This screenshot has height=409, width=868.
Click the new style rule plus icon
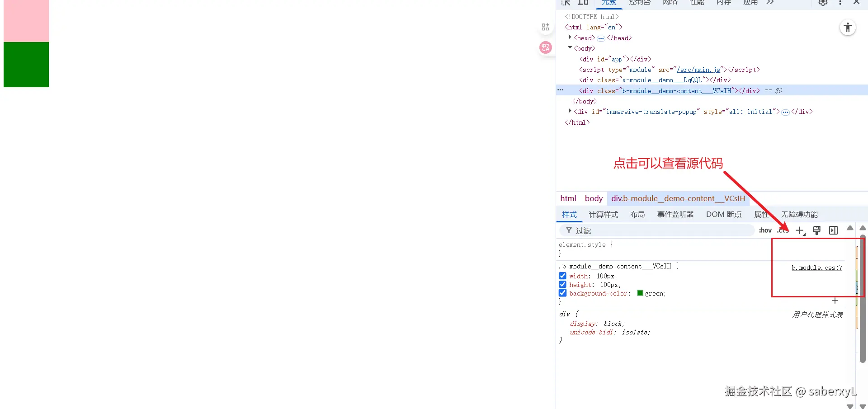(800, 230)
